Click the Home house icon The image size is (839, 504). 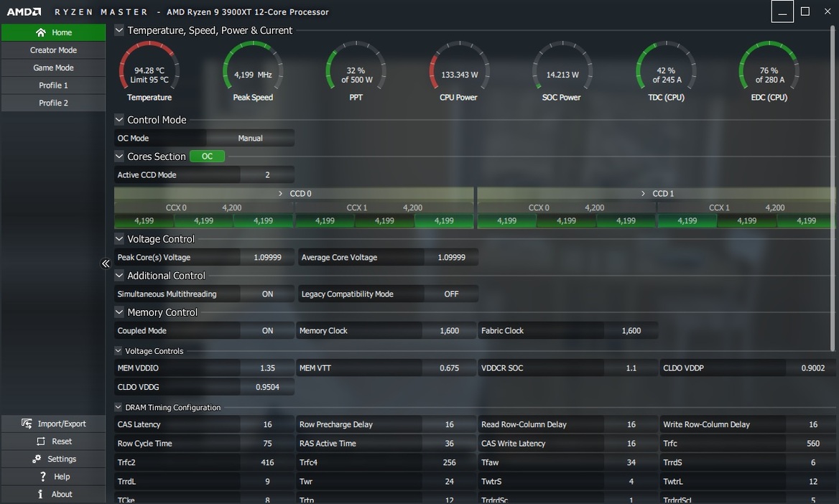41,32
